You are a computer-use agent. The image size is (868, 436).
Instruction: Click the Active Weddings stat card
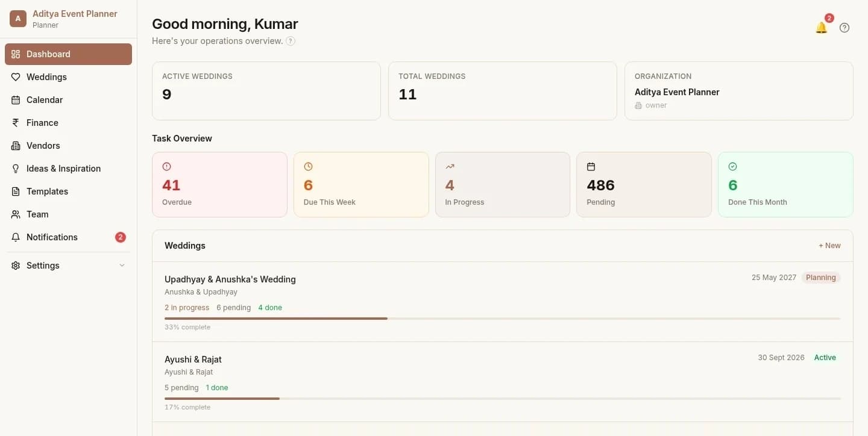tap(266, 91)
